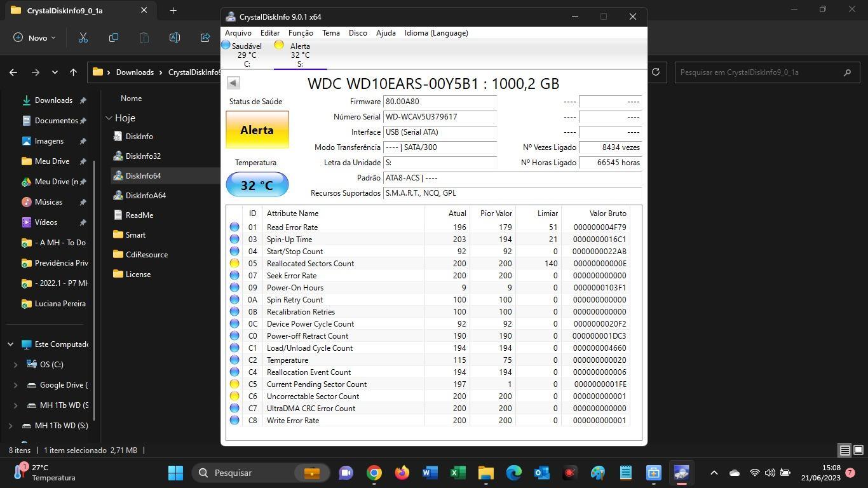Click the Nº Horas Ligado value 66545 horas

pyautogui.click(x=610, y=163)
